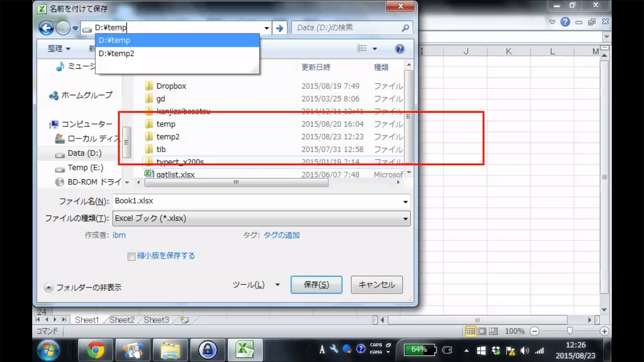Click the add tag link
The image size is (644, 362).
[281, 235]
